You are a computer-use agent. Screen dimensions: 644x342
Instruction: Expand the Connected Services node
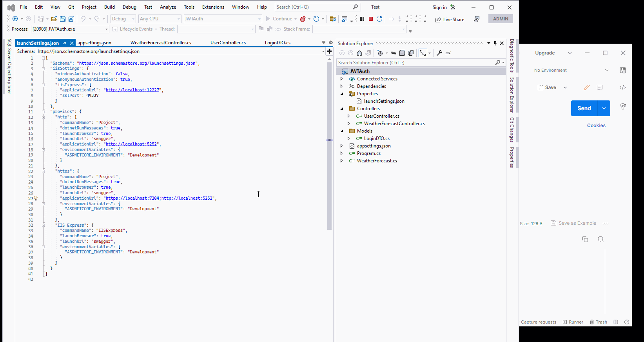(341, 79)
